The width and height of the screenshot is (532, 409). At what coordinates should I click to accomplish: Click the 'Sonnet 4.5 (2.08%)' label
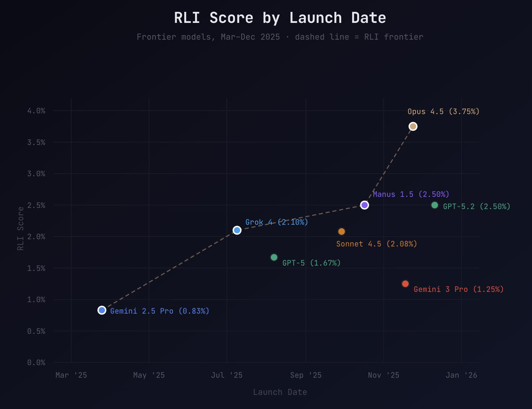[377, 244]
